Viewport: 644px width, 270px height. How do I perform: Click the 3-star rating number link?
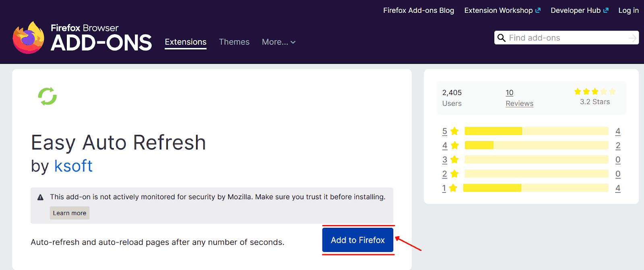(445, 160)
